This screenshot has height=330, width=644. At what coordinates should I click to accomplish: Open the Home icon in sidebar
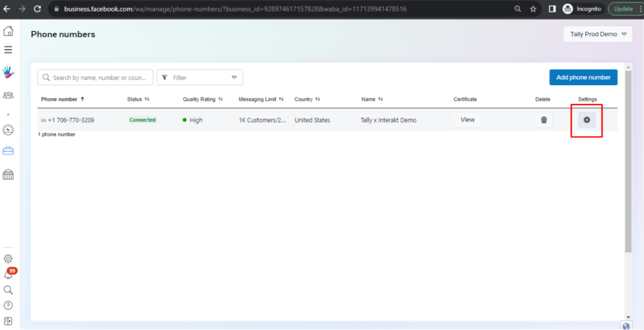coord(8,31)
